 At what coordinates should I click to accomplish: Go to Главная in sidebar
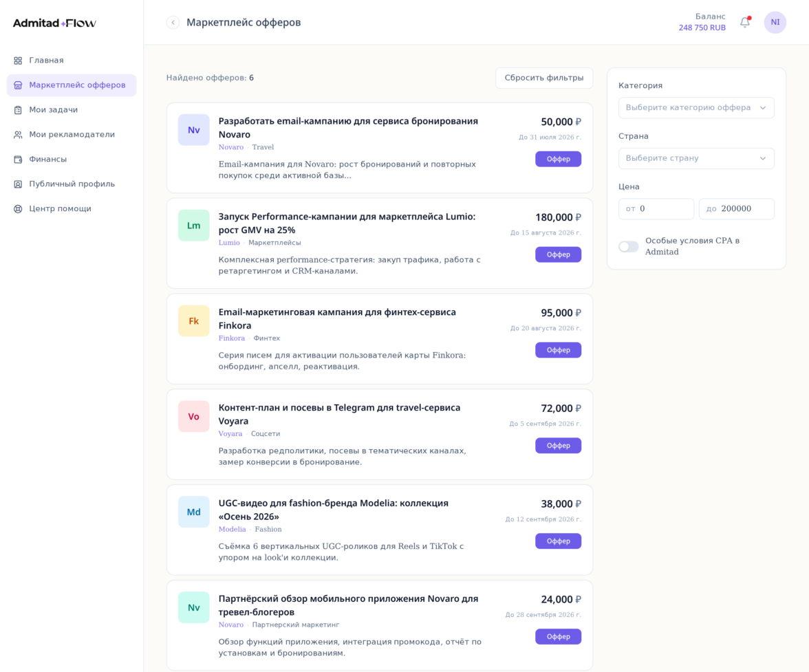click(72, 61)
